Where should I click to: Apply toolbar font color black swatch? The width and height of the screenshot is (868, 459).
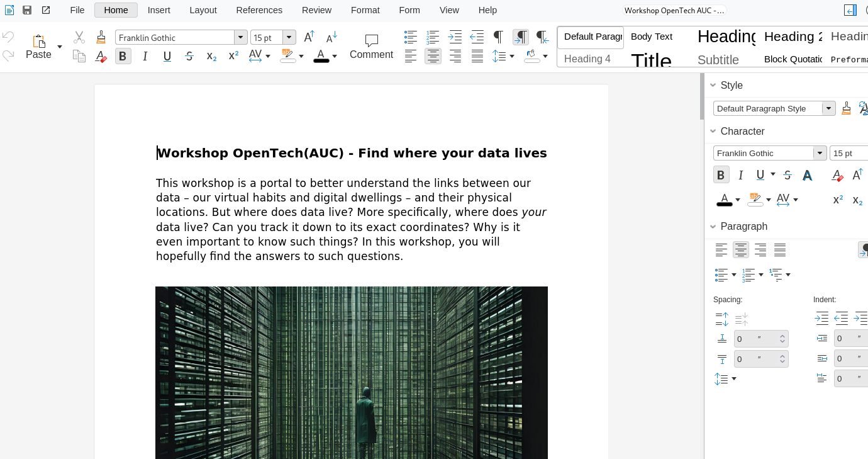tap(321, 56)
